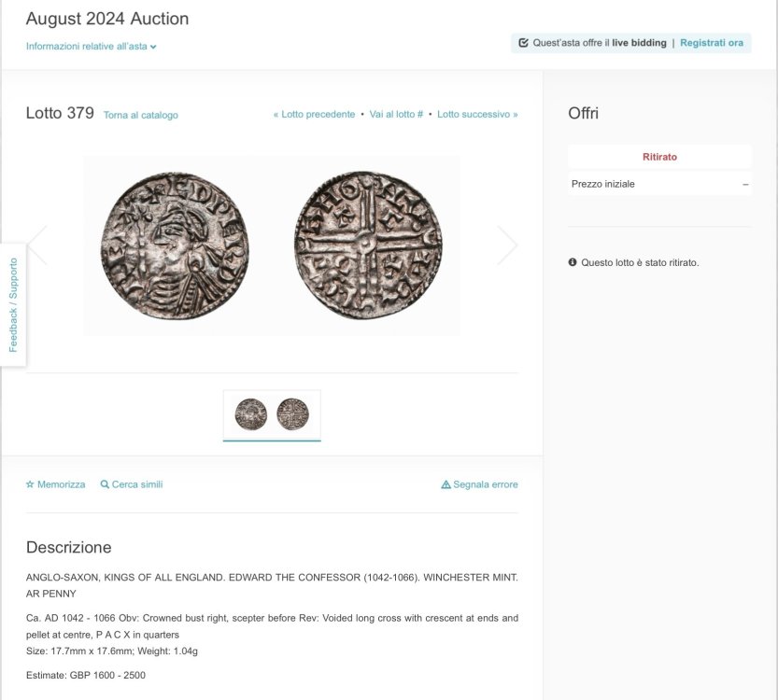Click the Prezzo iniziale row

(x=659, y=184)
